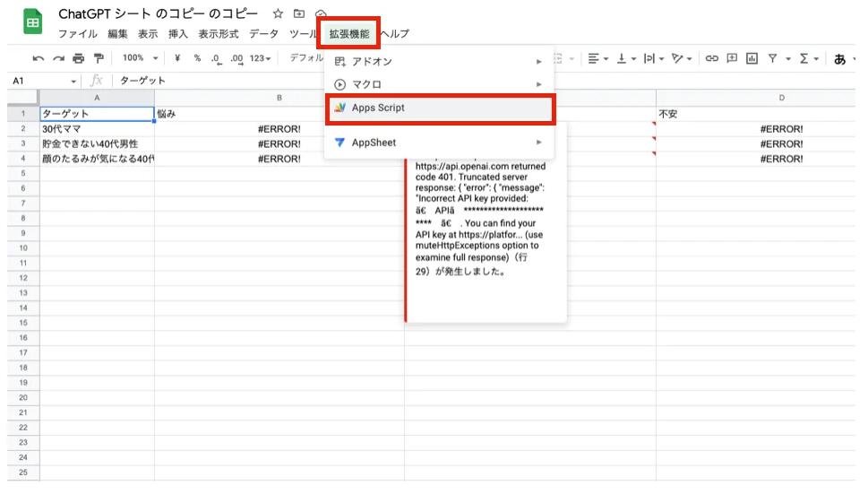
Task: Decrease decimal places
Action: tap(217, 58)
